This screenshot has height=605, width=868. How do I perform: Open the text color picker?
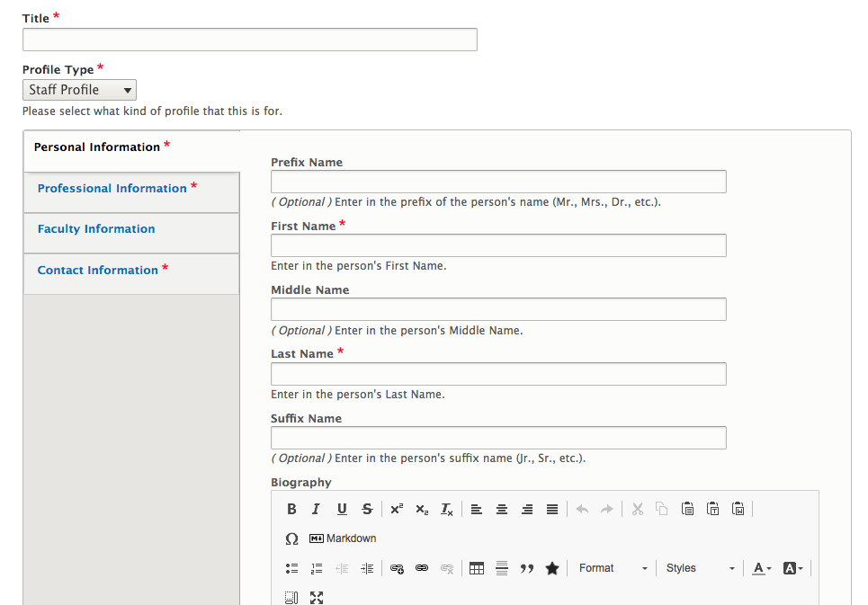point(762,568)
